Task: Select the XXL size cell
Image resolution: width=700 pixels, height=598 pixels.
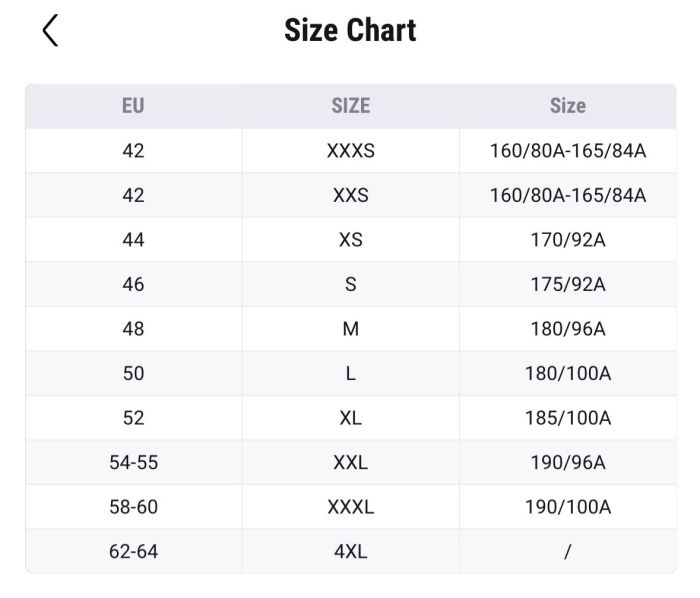Action: pos(350,462)
